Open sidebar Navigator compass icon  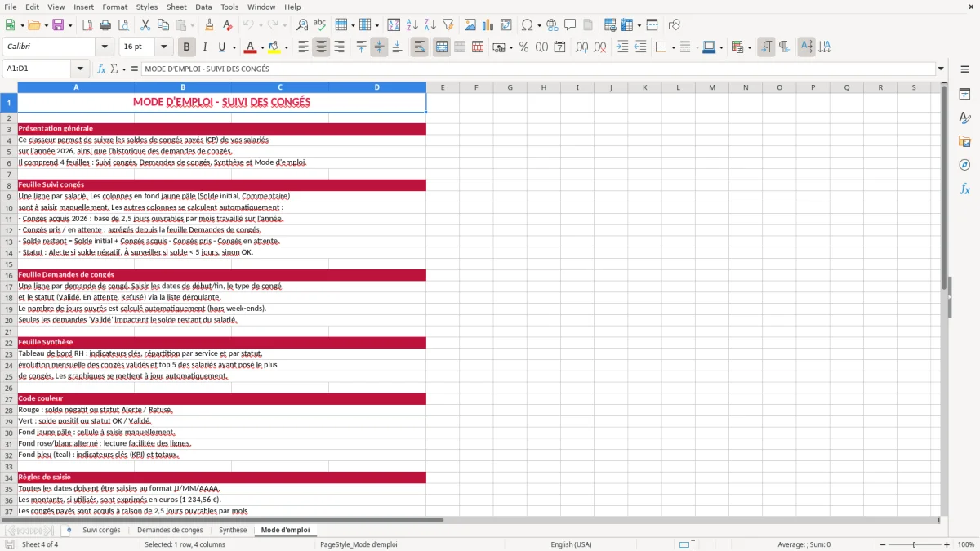coord(964,165)
